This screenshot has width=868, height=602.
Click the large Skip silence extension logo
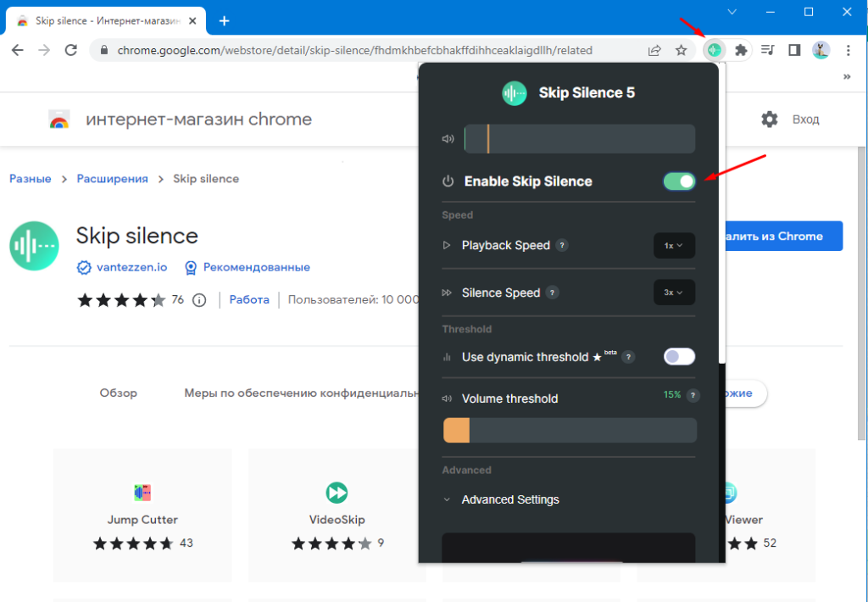pyautogui.click(x=34, y=246)
